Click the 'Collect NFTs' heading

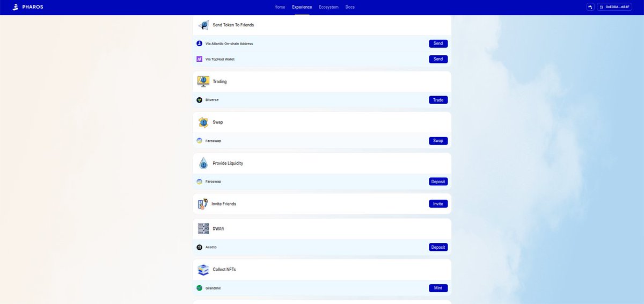(224, 270)
